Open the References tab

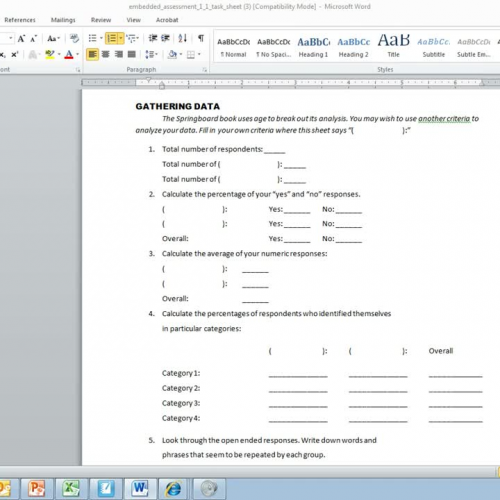[x=20, y=20]
